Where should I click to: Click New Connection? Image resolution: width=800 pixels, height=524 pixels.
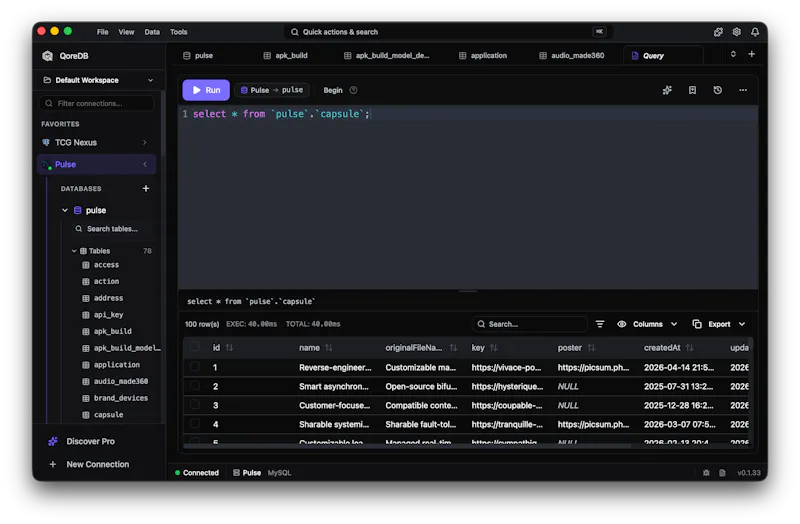click(89, 465)
